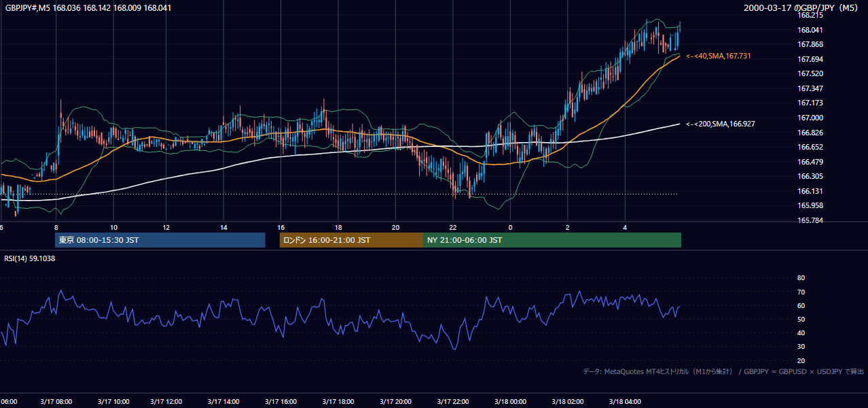Click the 168.215 price axis label
This screenshot has height=408, width=868.
[810, 15]
